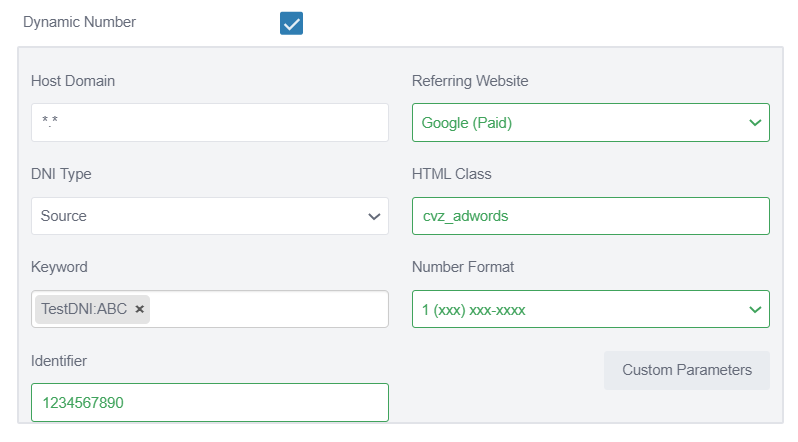Image resolution: width=798 pixels, height=442 pixels.
Task: Remove the TestDNI:ABC keyword tag
Action: point(140,309)
